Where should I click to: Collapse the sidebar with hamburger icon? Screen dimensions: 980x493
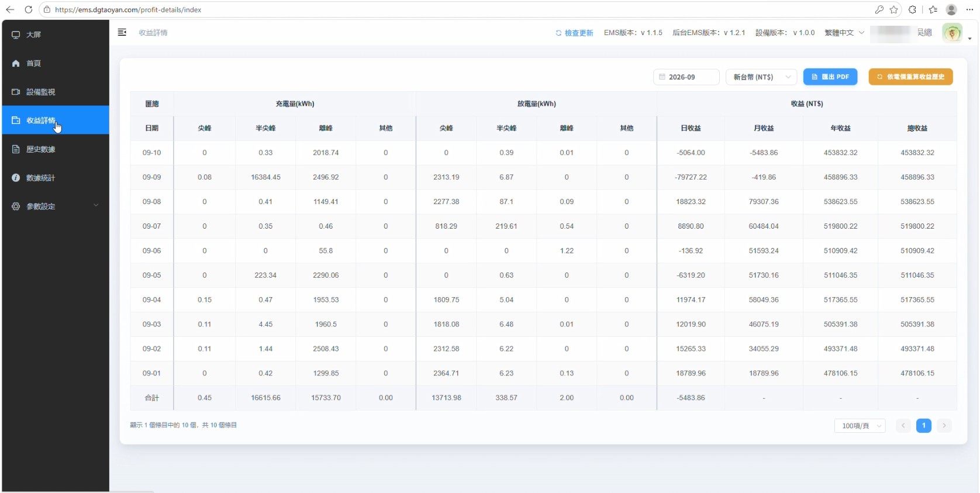point(122,33)
